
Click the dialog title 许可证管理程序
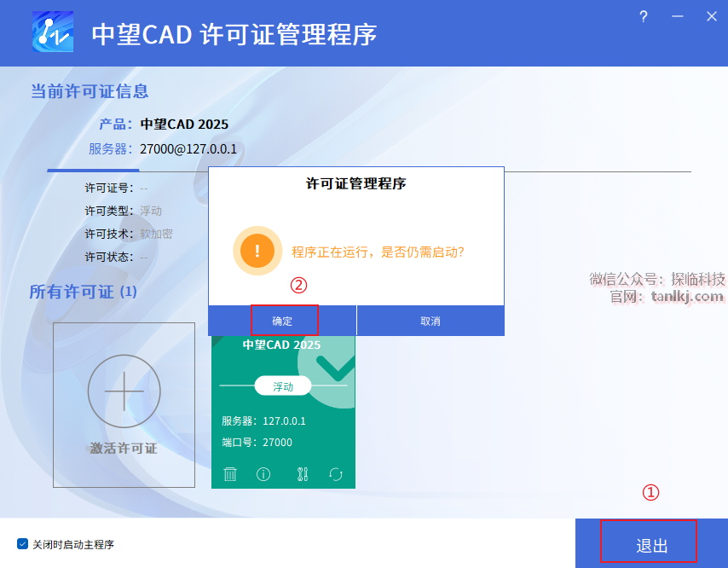pos(355,183)
